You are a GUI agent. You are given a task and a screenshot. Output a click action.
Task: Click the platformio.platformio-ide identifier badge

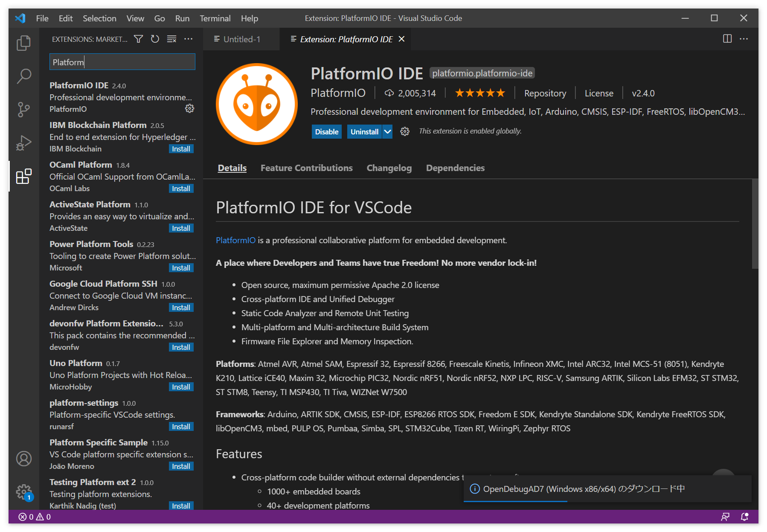482,73
